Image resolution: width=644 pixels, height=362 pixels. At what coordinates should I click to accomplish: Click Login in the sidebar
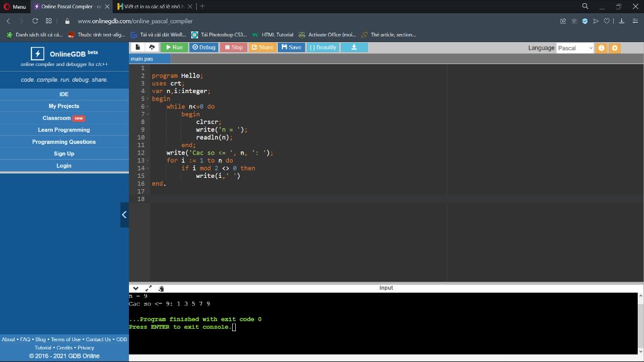click(x=64, y=166)
